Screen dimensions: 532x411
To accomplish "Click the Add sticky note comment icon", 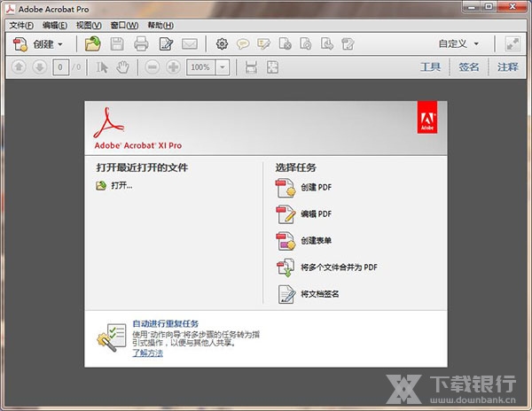I will point(243,44).
